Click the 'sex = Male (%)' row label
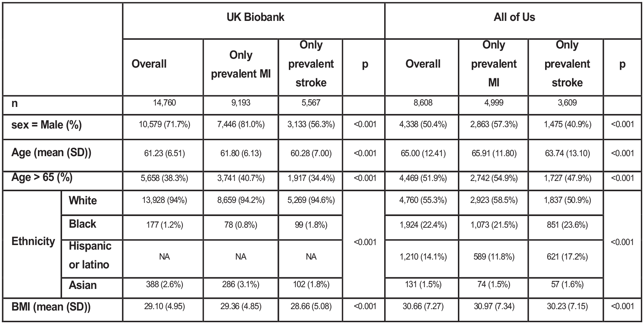Screen dimensions: 644x324 tap(46, 125)
